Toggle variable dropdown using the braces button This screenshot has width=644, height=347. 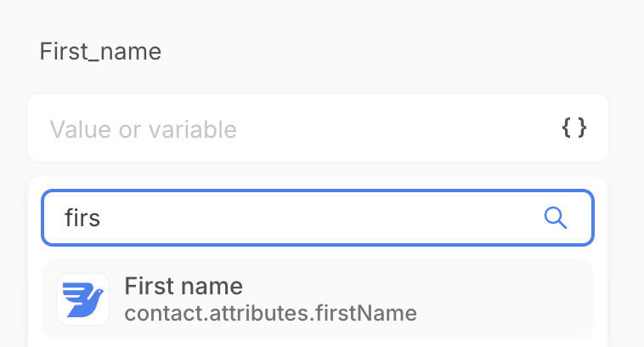pos(574,128)
